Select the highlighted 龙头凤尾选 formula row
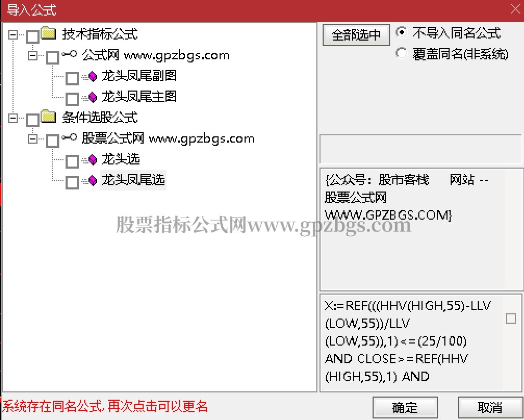Screen dimensions: 524x420 pos(133,180)
